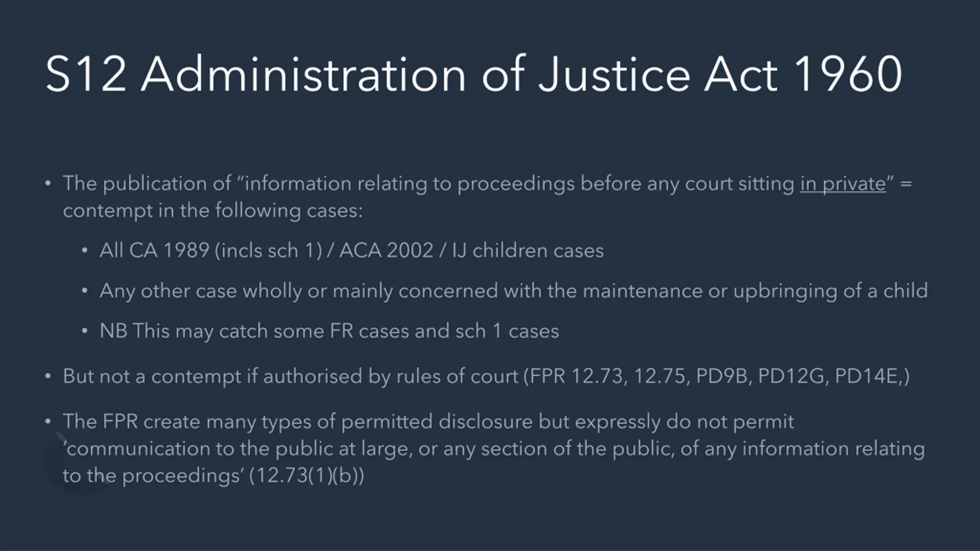Select the underlined 'in private' text
The height and width of the screenshot is (551, 980).
(x=843, y=184)
